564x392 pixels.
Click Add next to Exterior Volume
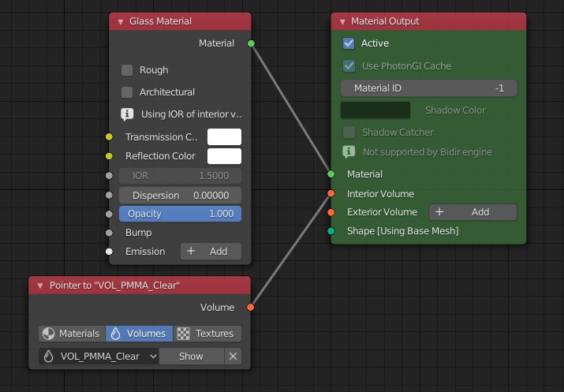pyautogui.click(x=472, y=212)
